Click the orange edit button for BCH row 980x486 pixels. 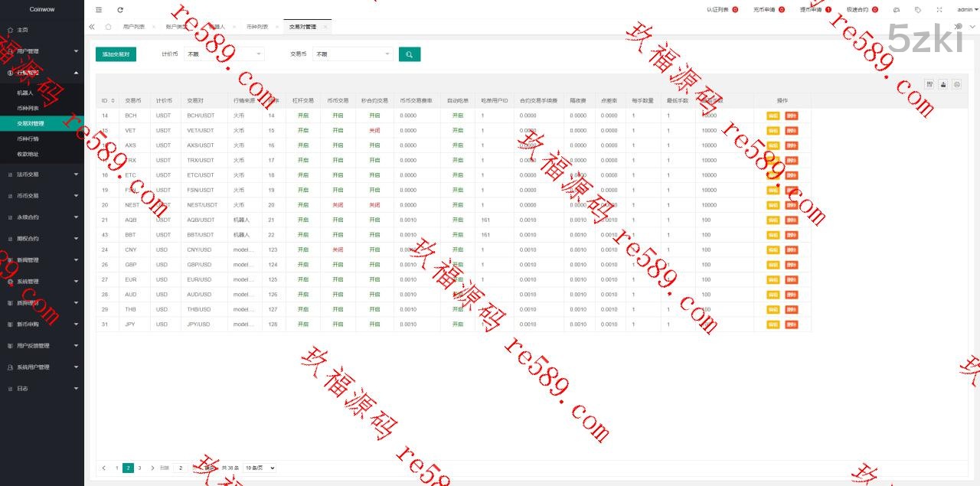point(773,116)
